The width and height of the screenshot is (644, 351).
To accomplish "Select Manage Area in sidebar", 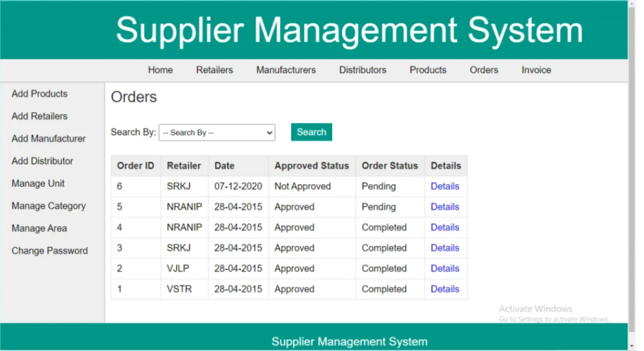I will (x=39, y=228).
